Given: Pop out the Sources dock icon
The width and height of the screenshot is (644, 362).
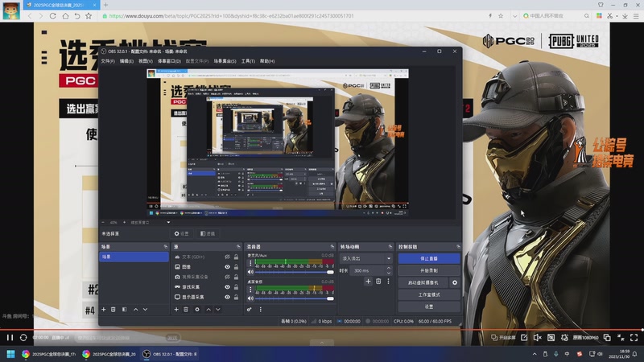Looking at the screenshot, I should pos(238,247).
